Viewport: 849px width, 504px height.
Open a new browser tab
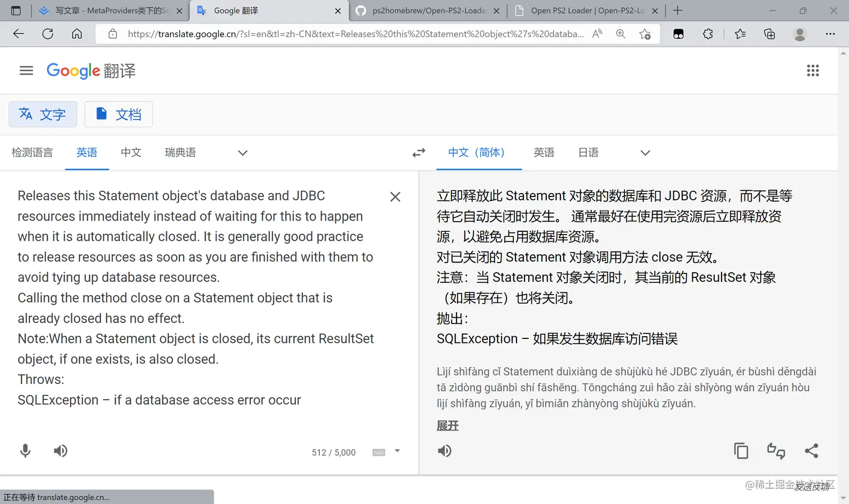(x=678, y=10)
